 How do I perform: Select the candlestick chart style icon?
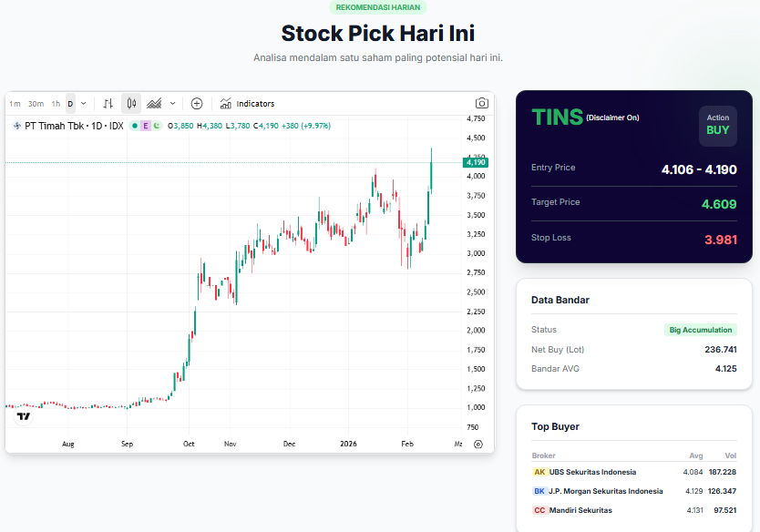point(131,104)
